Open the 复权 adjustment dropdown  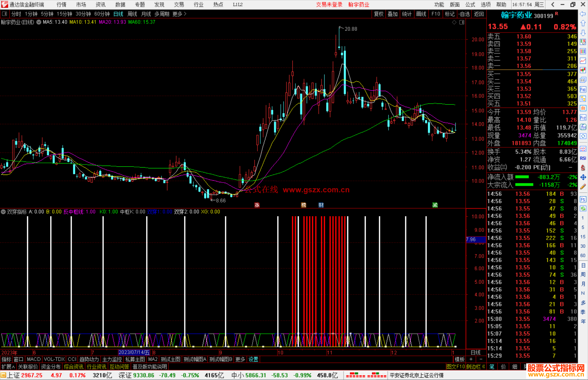point(379,14)
